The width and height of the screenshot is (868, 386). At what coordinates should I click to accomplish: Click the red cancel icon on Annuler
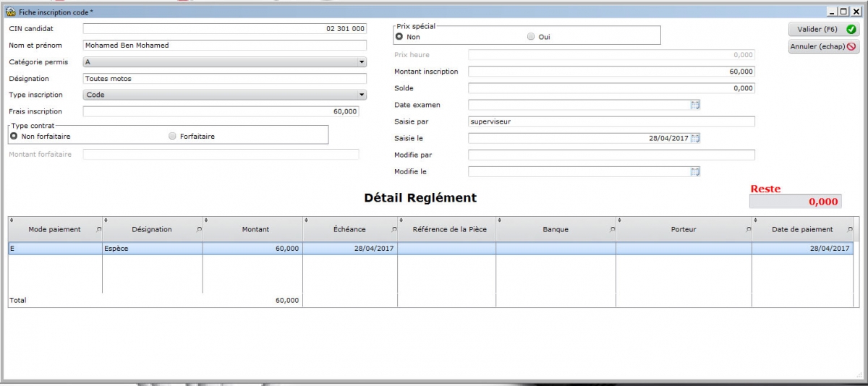pos(851,47)
